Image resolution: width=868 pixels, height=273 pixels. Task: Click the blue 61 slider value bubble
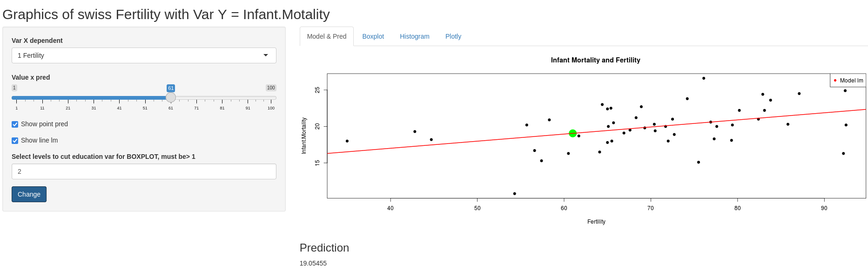[x=171, y=88]
